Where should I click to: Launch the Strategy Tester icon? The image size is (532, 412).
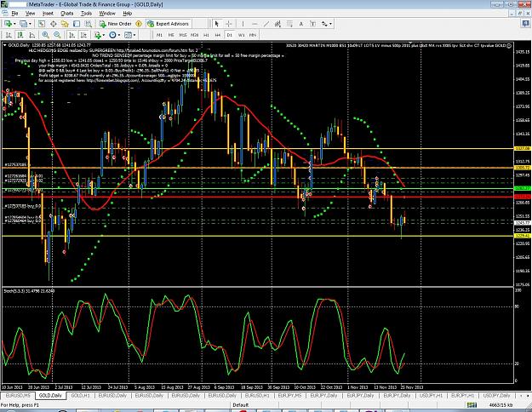click(x=89, y=24)
